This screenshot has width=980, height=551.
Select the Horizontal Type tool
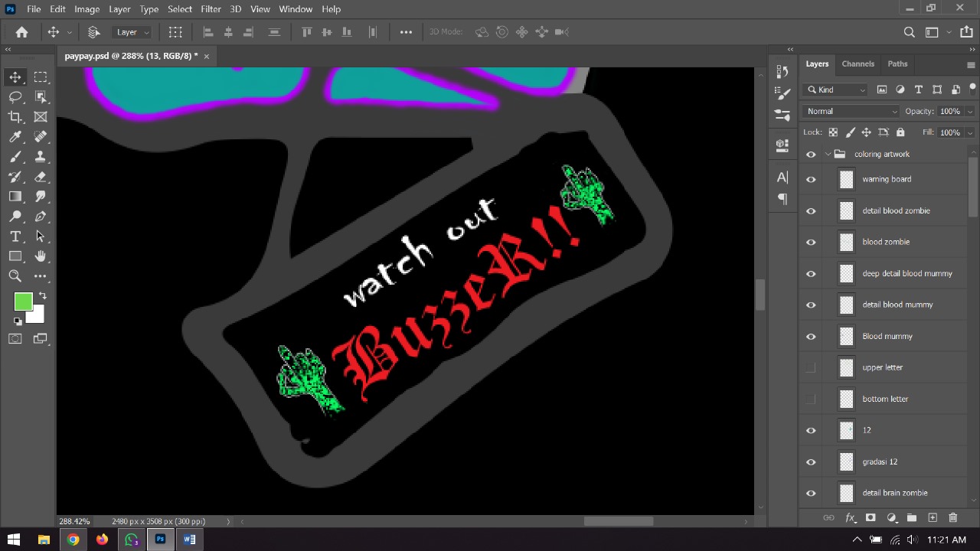pos(15,236)
